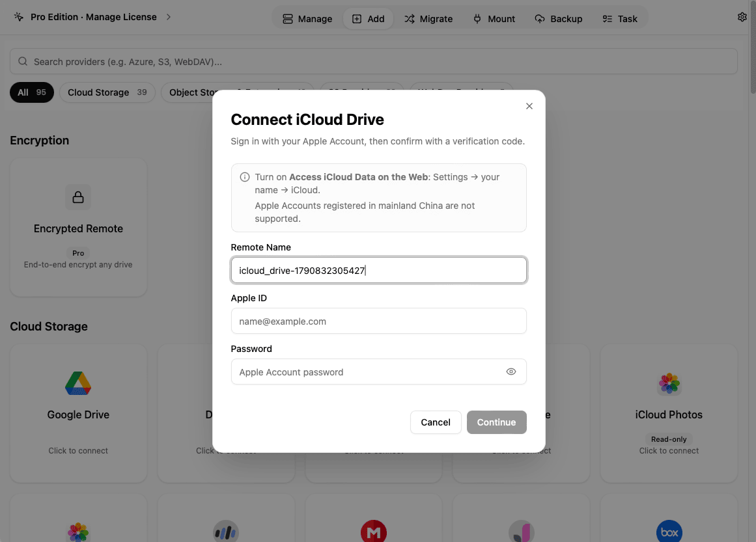Click the Google Drive logo icon
Screen dimensions: 756x542
[x=78, y=383]
